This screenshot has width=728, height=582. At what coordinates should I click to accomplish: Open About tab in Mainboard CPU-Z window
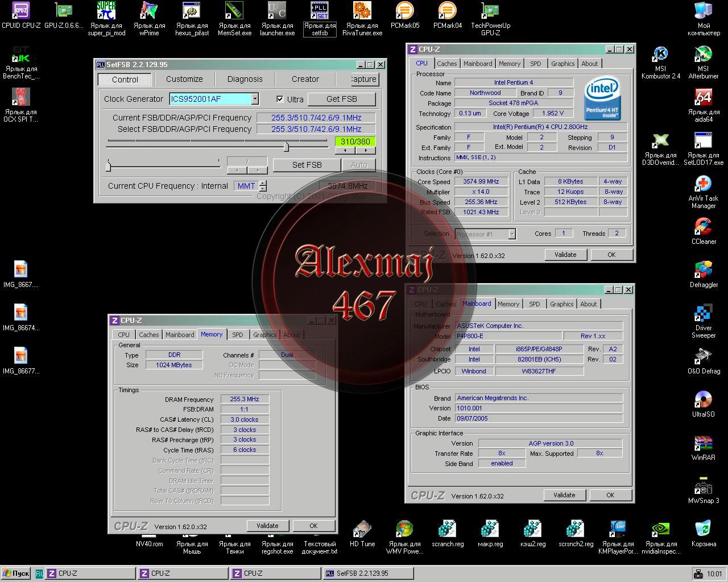[x=589, y=304]
